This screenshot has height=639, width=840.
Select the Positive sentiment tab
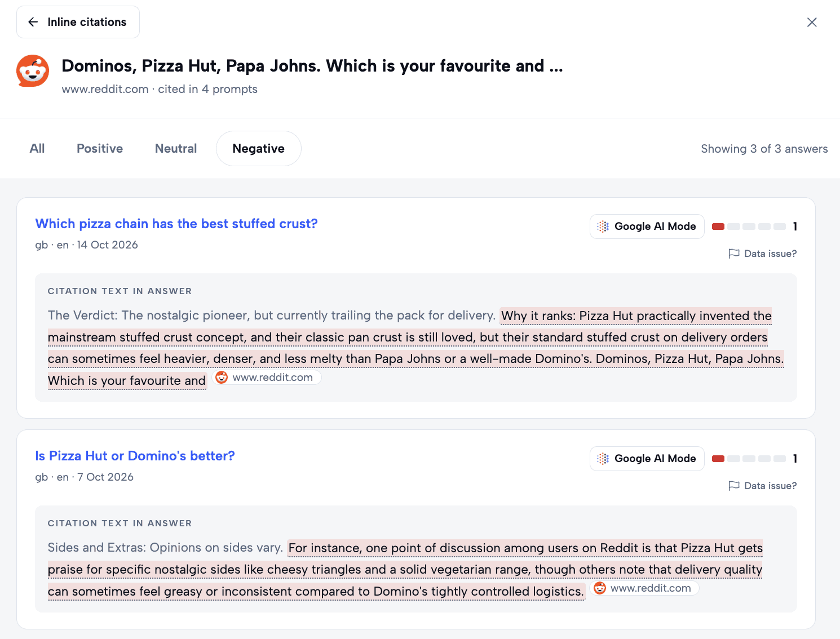point(100,148)
